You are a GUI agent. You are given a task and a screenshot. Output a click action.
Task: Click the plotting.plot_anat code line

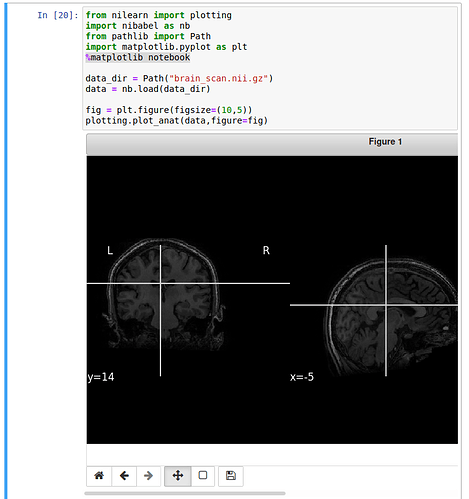tap(177, 120)
